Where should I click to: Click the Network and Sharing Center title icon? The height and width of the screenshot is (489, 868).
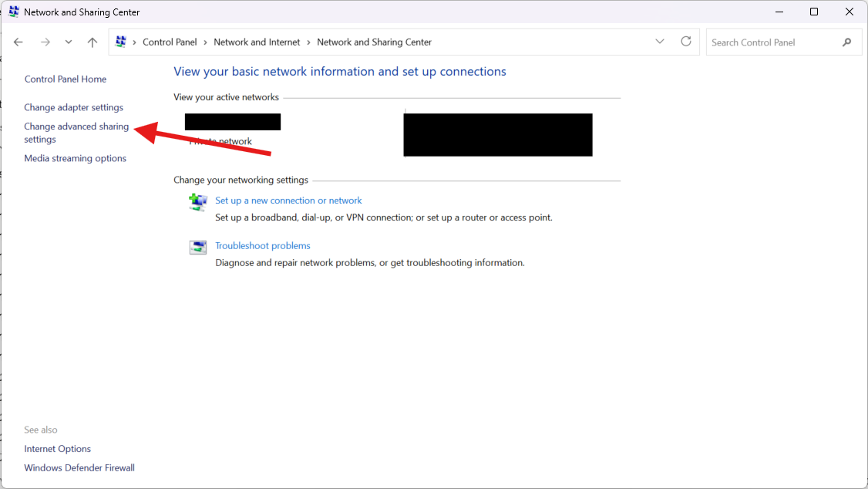(x=14, y=12)
